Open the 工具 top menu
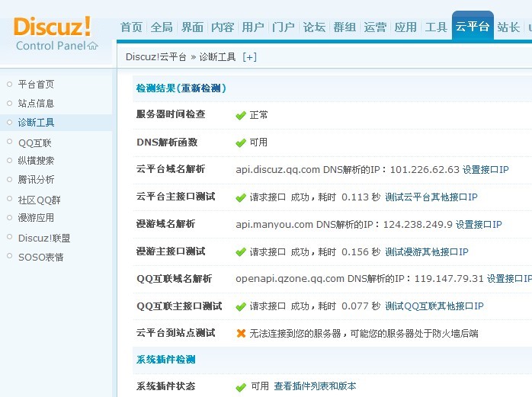The height and width of the screenshot is (397, 532). (x=436, y=27)
